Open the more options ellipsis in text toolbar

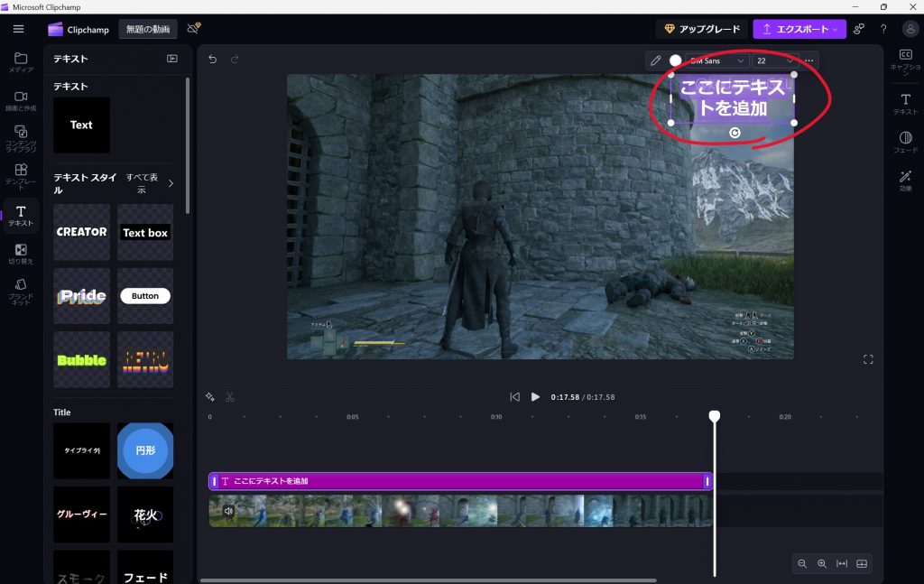[x=809, y=60]
